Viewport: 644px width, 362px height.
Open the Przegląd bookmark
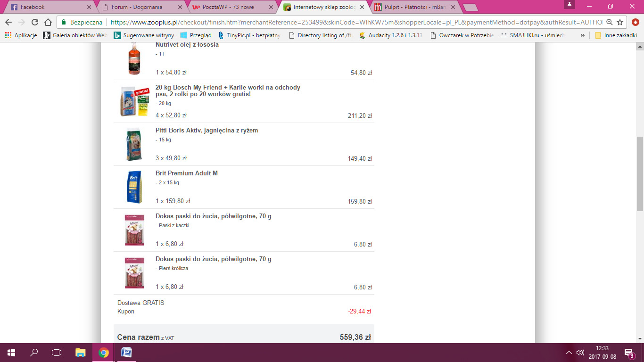(x=196, y=35)
